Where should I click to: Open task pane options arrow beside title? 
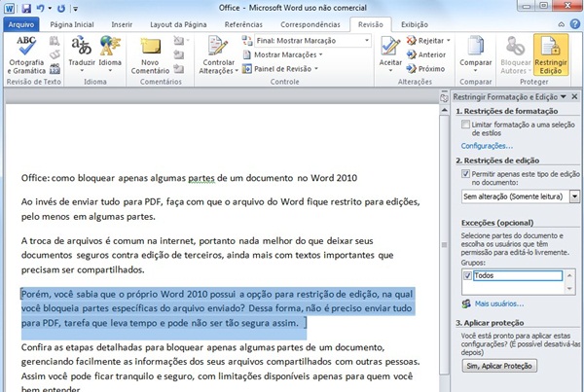pos(564,97)
